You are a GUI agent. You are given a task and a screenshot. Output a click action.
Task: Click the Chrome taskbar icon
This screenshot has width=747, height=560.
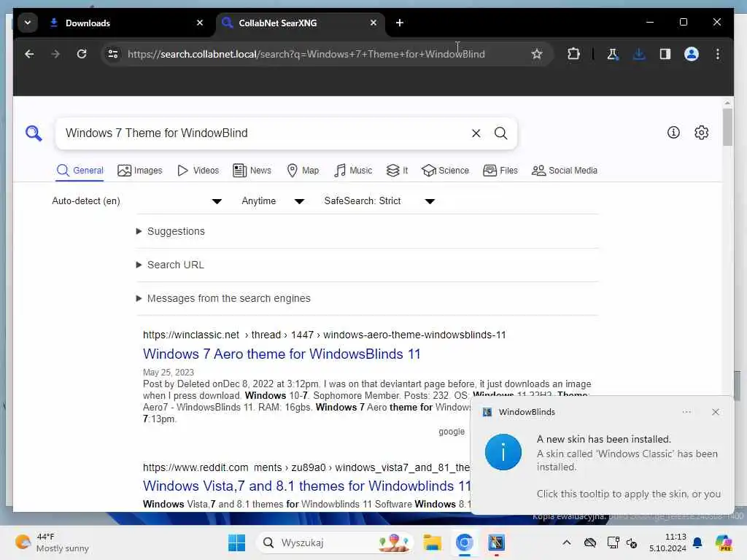coord(464,542)
